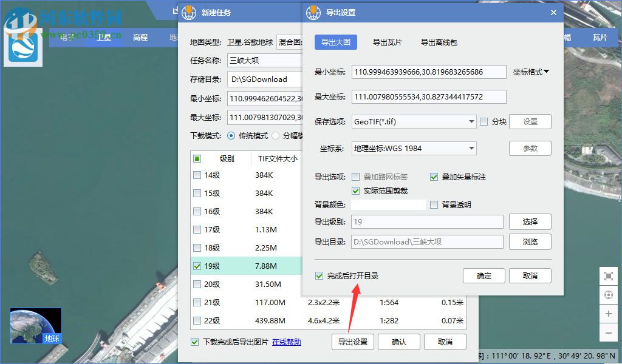Click the locate/center icon on the right sidebar
Image resolution: width=622 pixels, height=364 pixels.
click(x=609, y=294)
